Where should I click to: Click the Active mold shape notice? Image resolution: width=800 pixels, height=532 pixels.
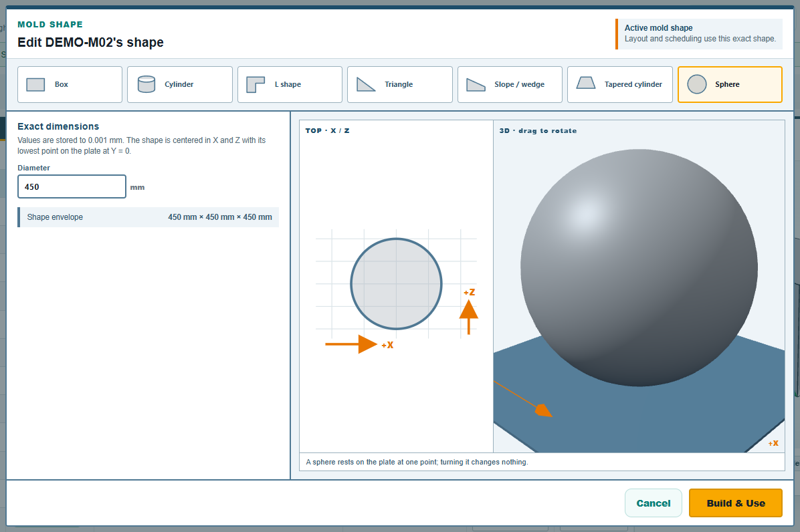pos(699,33)
